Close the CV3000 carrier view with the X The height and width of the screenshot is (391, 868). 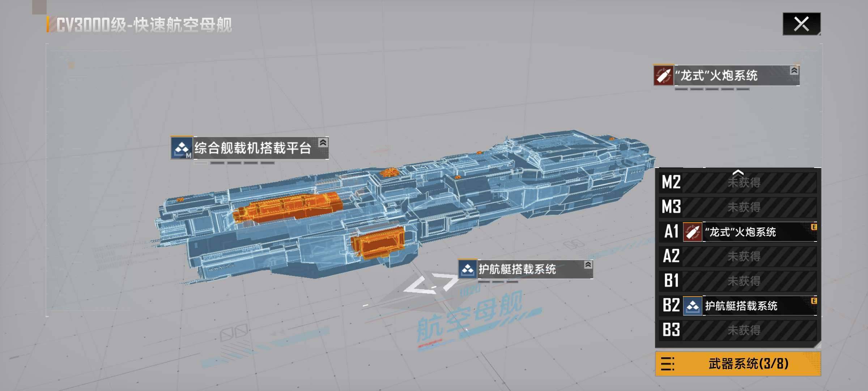(801, 24)
